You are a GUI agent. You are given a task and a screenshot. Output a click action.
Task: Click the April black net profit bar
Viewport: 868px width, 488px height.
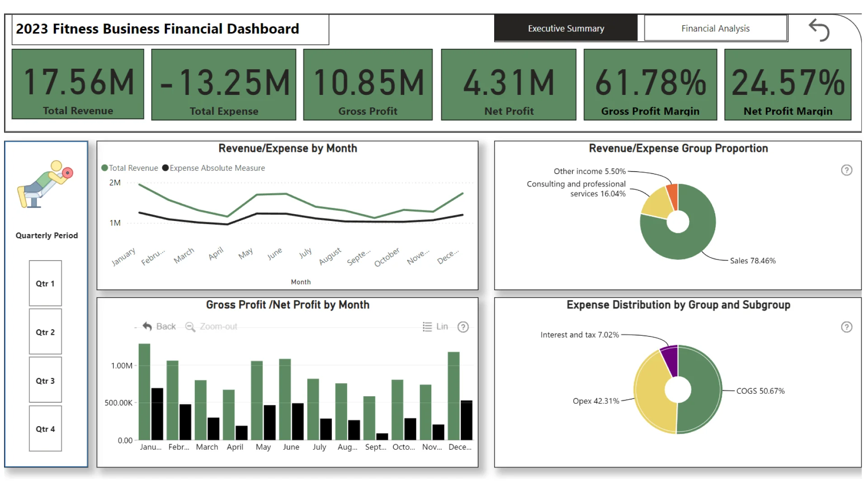pos(241,433)
